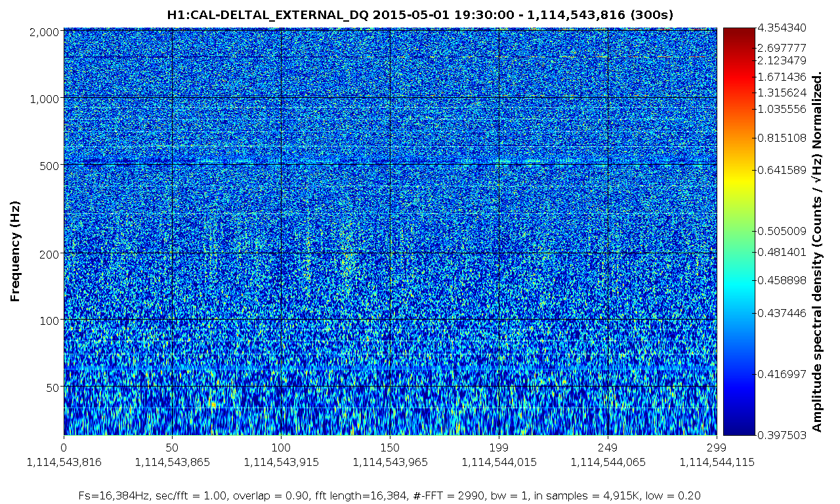Click the Amplitude spectral density colorbar label

(818, 252)
